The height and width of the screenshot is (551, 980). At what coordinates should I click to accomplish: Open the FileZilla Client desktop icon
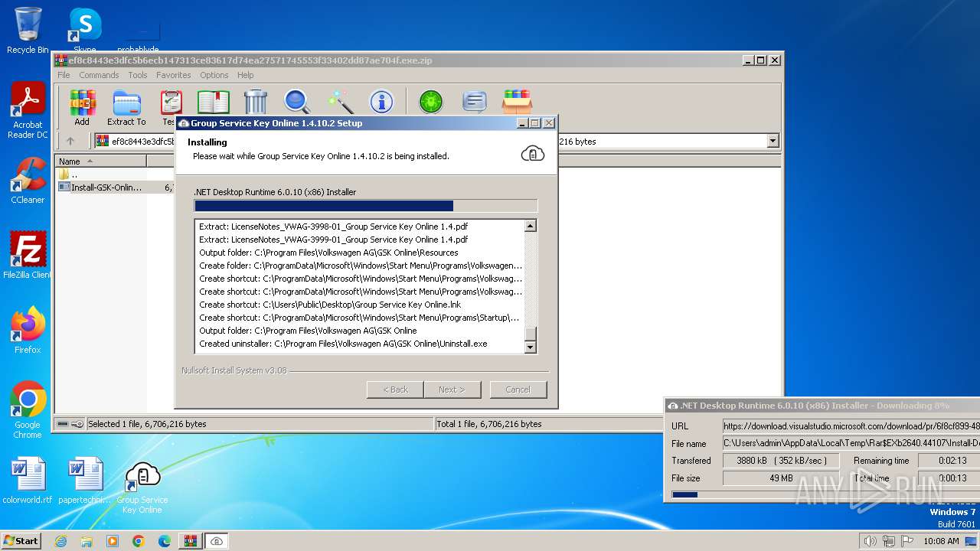pos(28,255)
